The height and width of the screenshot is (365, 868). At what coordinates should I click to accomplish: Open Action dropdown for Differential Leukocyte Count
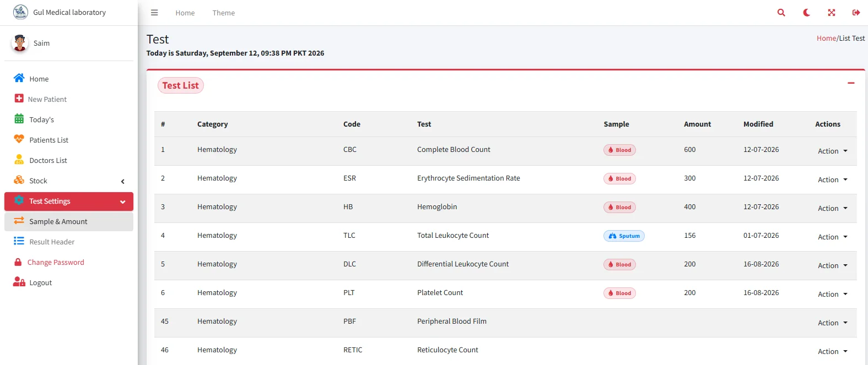point(832,265)
